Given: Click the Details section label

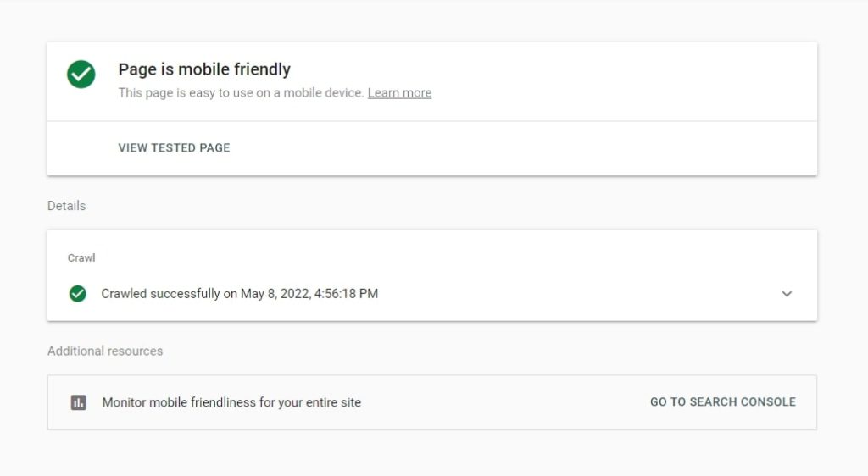Looking at the screenshot, I should click(66, 206).
